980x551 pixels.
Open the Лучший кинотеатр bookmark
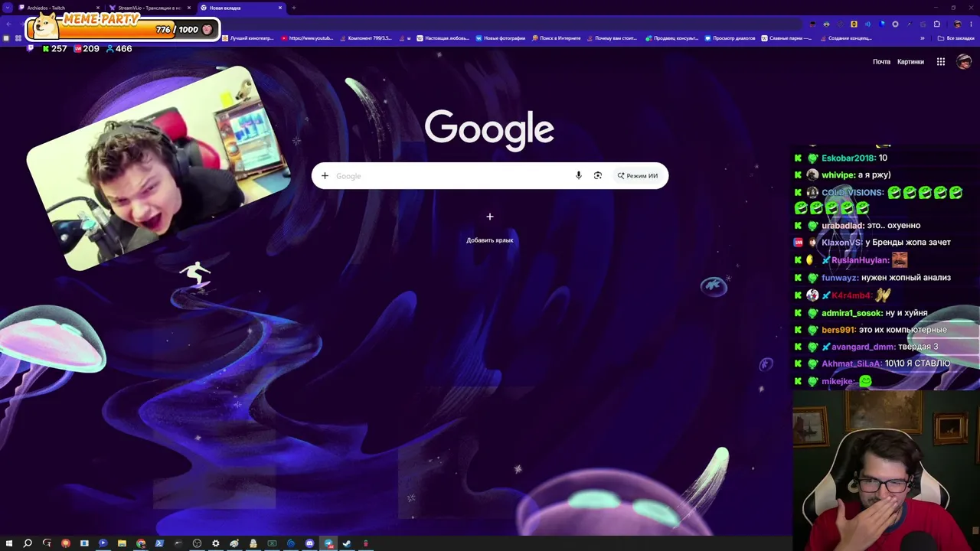click(x=247, y=38)
